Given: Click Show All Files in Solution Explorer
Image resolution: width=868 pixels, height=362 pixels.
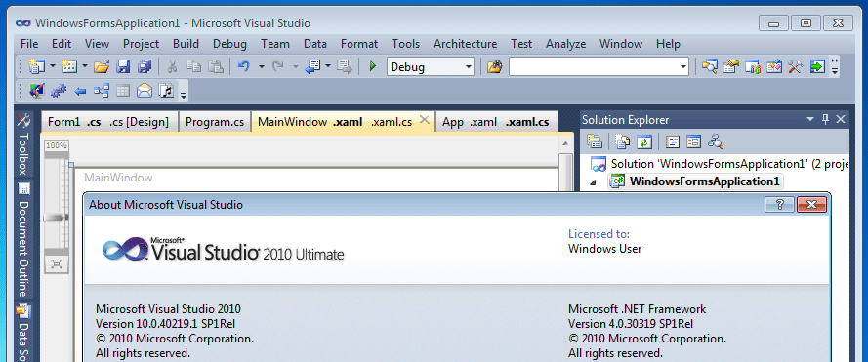Looking at the screenshot, I should (x=623, y=141).
